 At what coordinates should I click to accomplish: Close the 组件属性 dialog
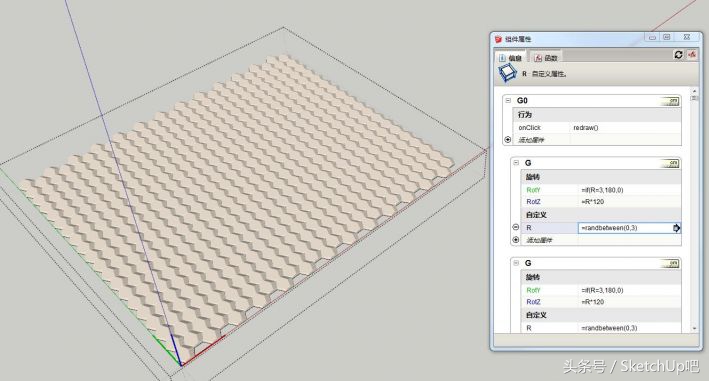pos(687,38)
